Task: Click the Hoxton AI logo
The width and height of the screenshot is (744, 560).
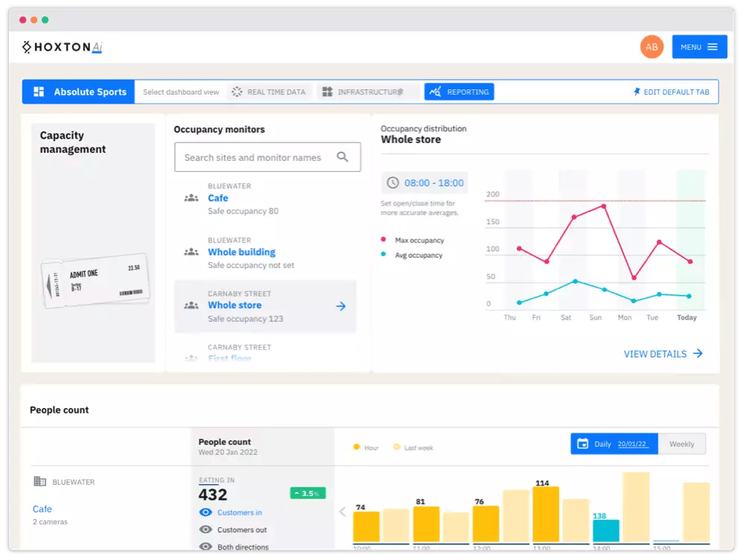Action: tap(62, 47)
